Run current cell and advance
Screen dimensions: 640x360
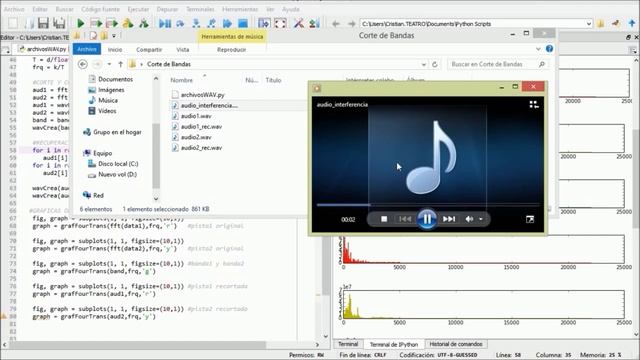112,24
